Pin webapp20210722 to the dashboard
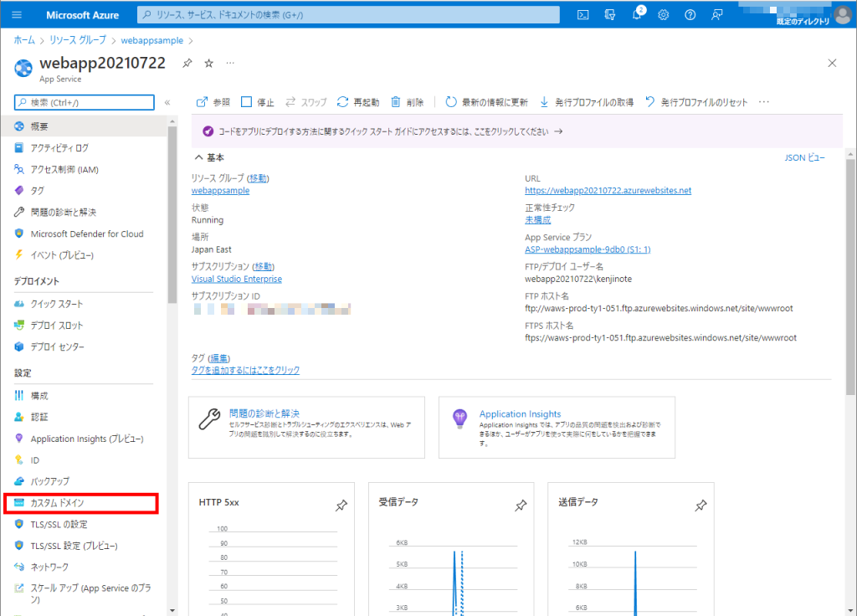Viewport: 857px width, 616px height. tap(187, 63)
